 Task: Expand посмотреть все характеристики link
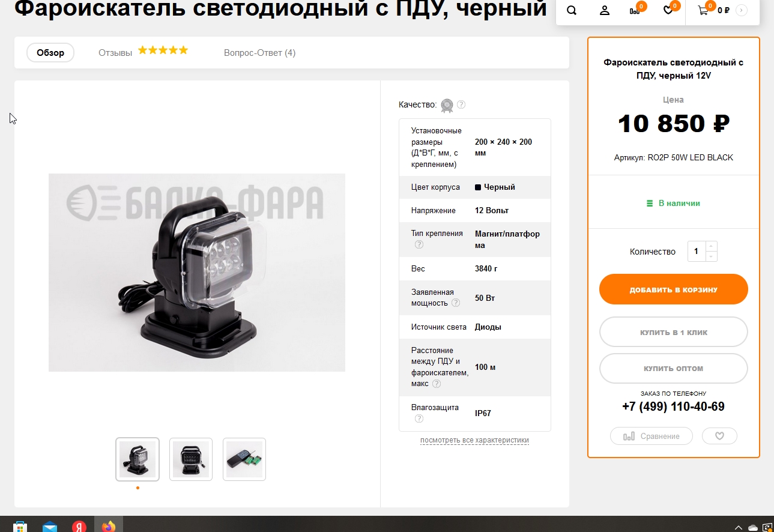(474, 440)
